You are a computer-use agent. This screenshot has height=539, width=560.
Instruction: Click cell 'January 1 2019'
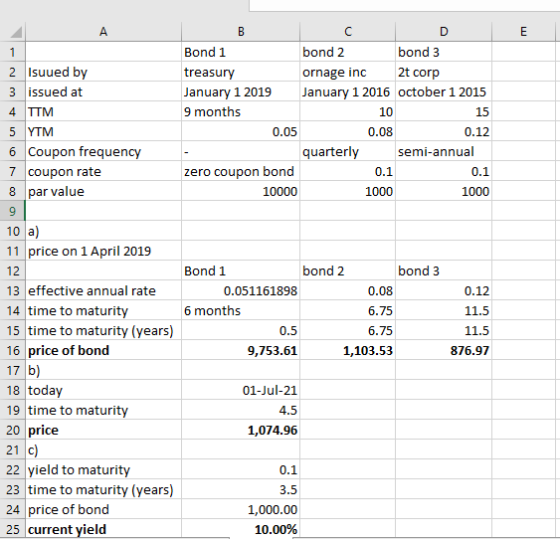pos(241,92)
